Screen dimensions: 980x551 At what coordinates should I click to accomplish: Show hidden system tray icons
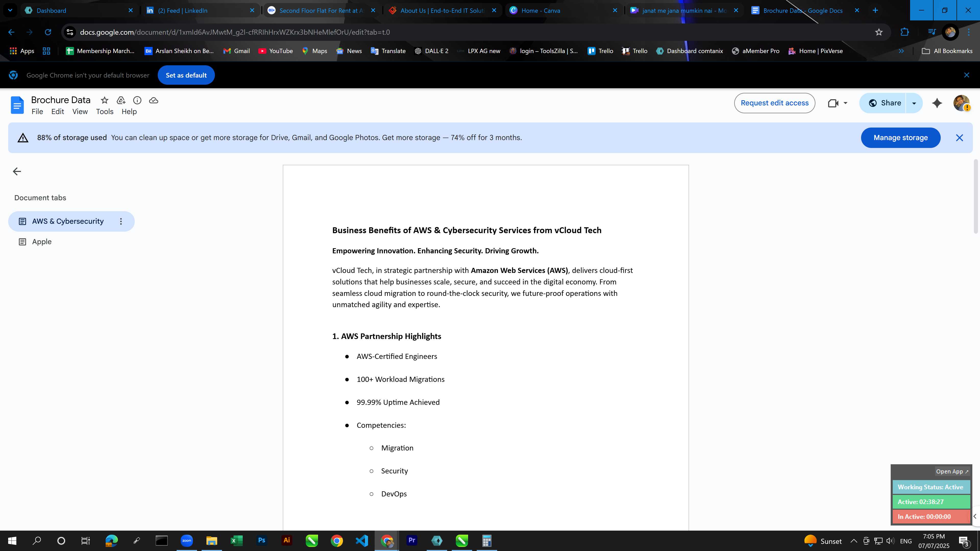[x=854, y=541]
